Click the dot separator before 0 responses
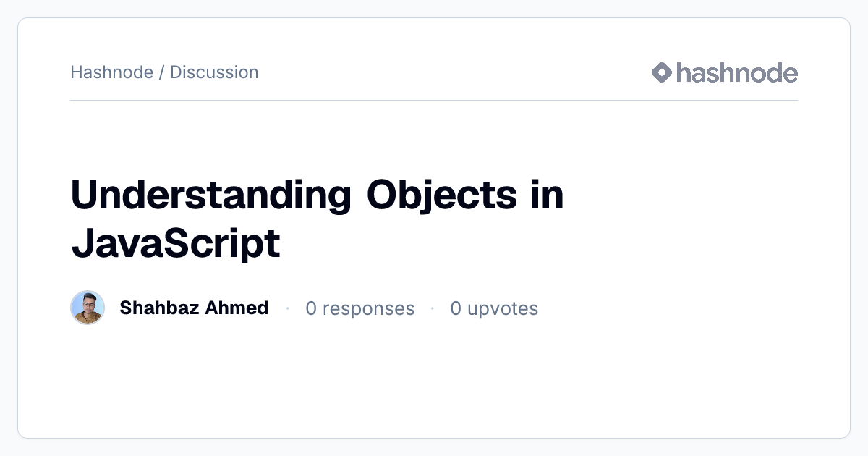This screenshot has height=456, width=868. tap(287, 308)
